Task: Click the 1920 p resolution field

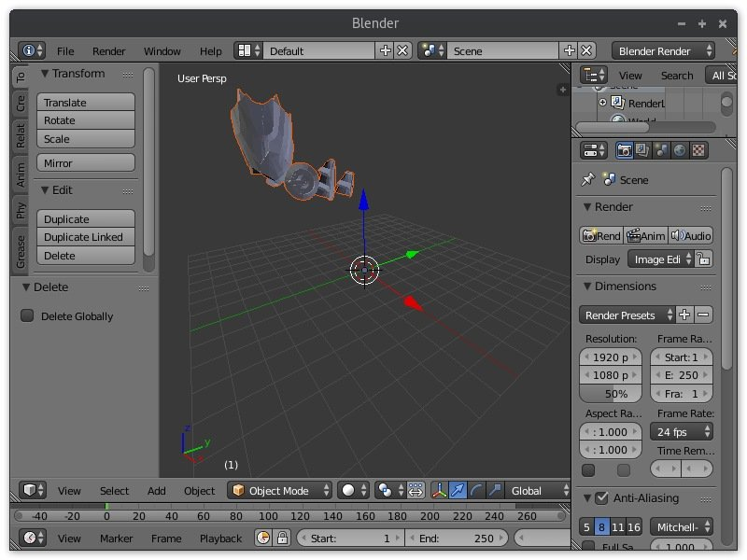Action: [611, 357]
